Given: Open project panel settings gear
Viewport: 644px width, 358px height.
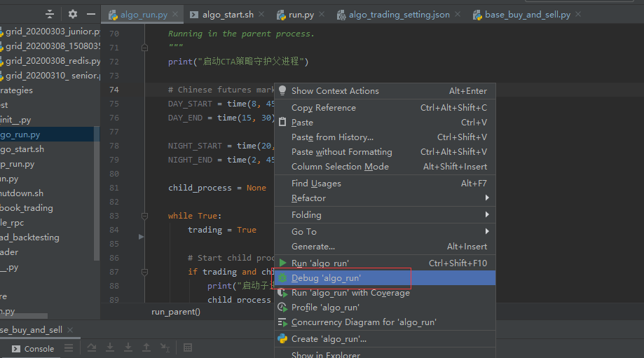Looking at the screenshot, I should click(73, 15).
